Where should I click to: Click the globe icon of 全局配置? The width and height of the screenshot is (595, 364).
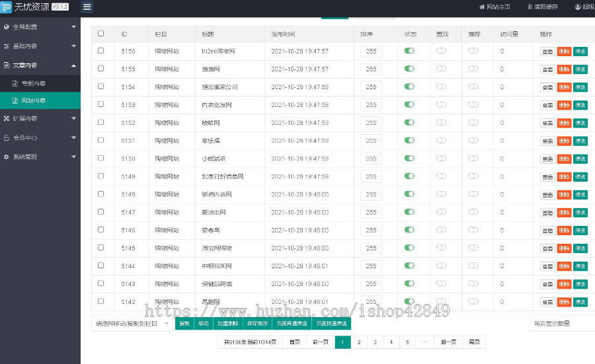pyautogui.click(x=7, y=27)
